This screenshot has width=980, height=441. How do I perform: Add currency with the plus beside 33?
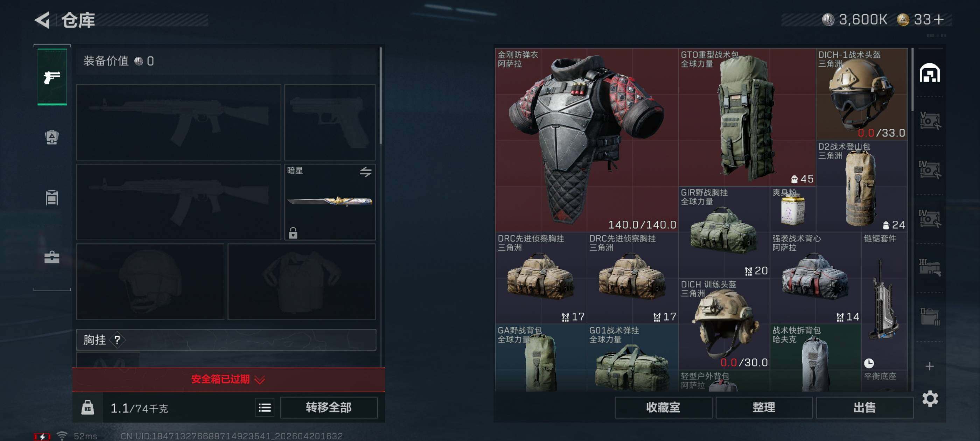[x=939, y=19]
